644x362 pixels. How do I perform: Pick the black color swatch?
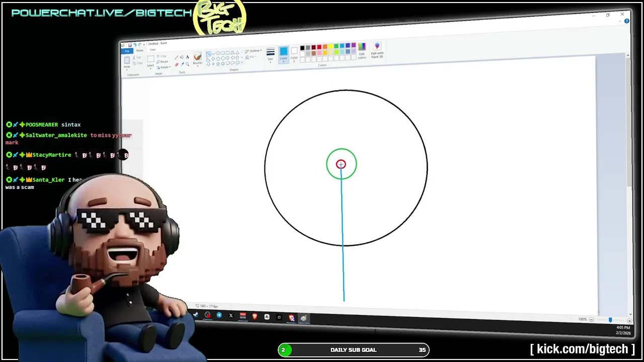302,48
